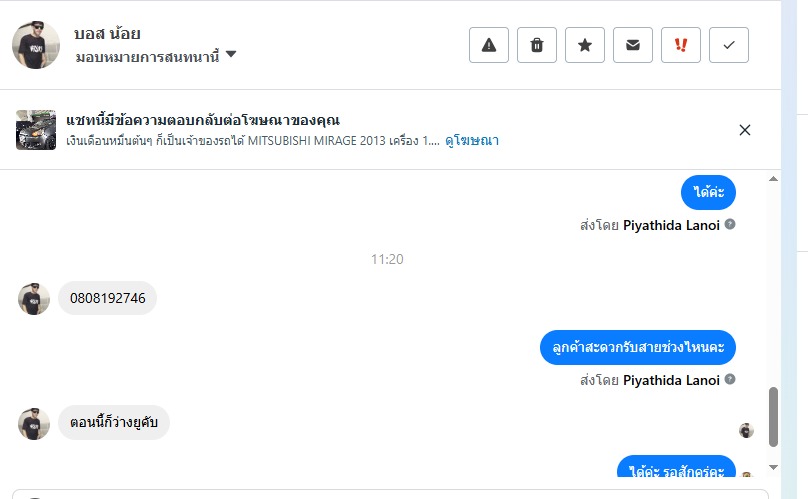Dismiss the ad reply banner
The image size is (808, 499).
[x=745, y=130]
